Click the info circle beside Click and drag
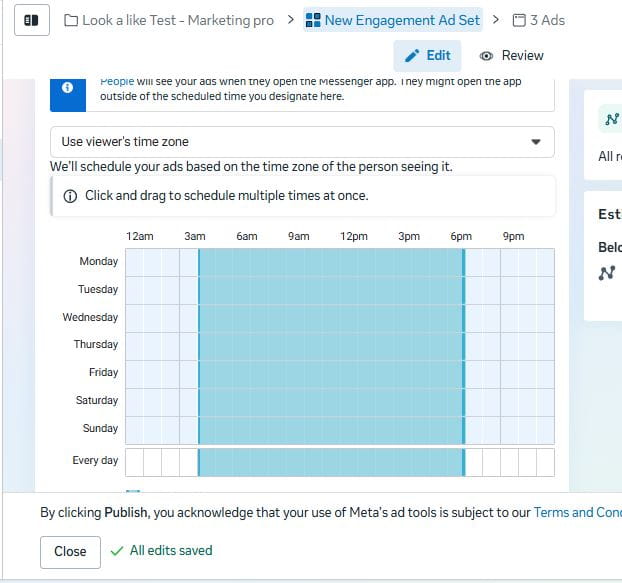The height and width of the screenshot is (583, 622). tap(70, 196)
